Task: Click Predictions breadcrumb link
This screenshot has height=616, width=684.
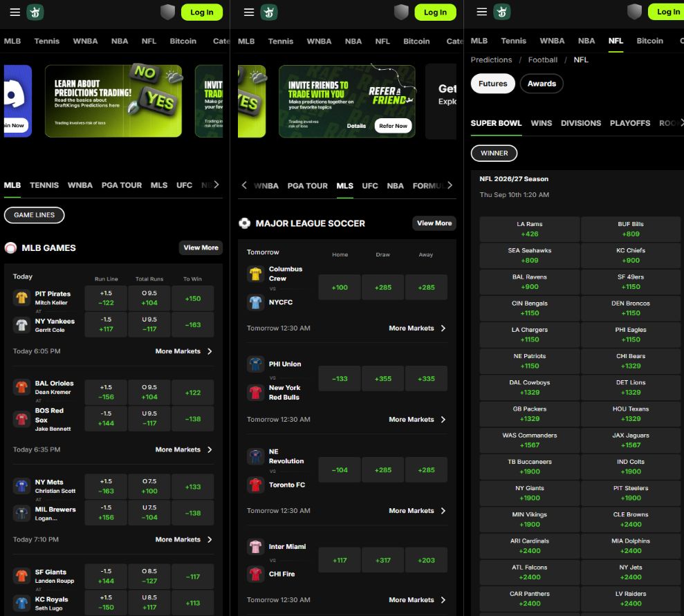Action: tap(491, 59)
